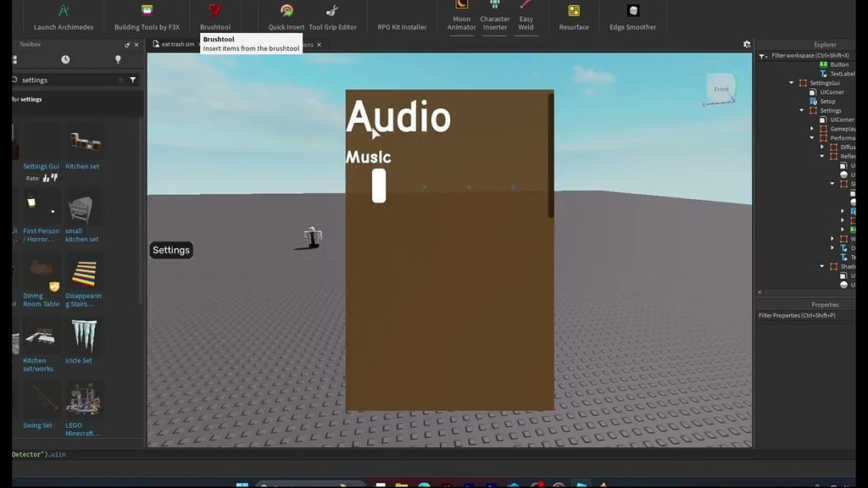Screen dimensions: 868x488
Task: Collapse the SettingsGui tree item
Action: [x=793, y=83]
